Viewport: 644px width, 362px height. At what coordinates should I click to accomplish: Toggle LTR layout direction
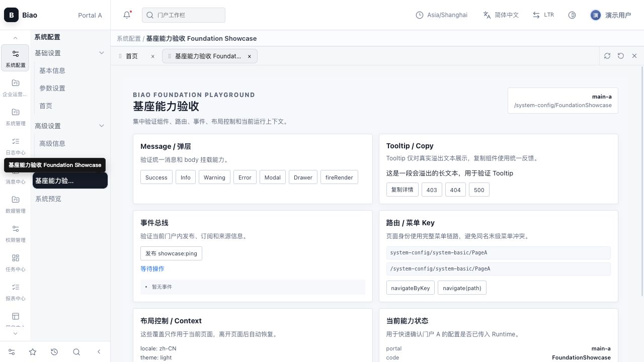click(x=543, y=15)
